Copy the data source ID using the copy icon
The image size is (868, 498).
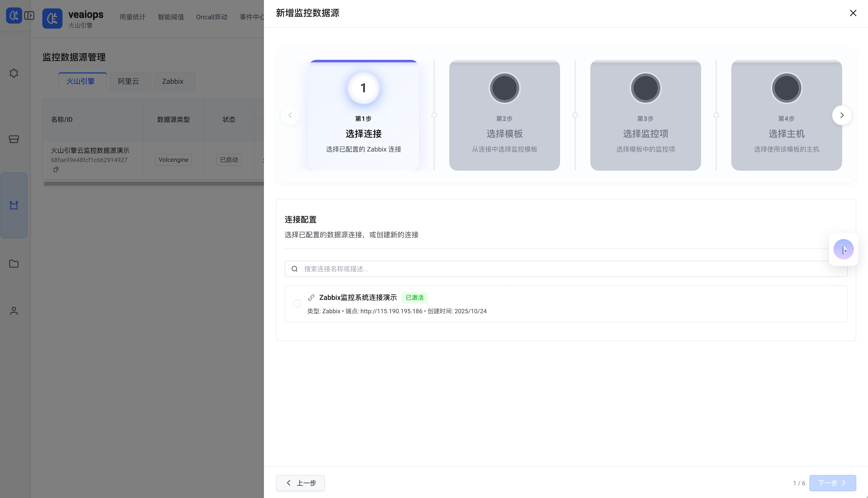point(56,169)
